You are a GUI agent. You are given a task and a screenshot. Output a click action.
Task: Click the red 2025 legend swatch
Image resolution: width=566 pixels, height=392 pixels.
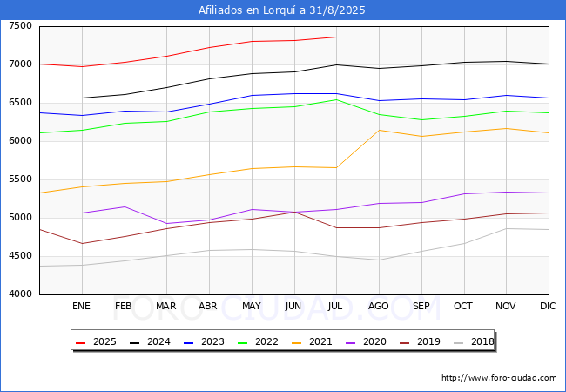click(x=80, y=342)
